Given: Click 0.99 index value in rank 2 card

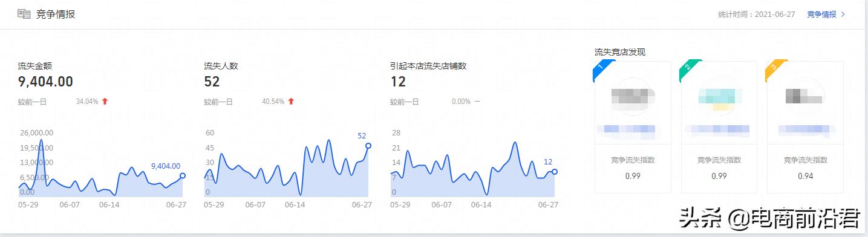Looking at the screenshot, I should pyautogui.click(x=719, y=176).
